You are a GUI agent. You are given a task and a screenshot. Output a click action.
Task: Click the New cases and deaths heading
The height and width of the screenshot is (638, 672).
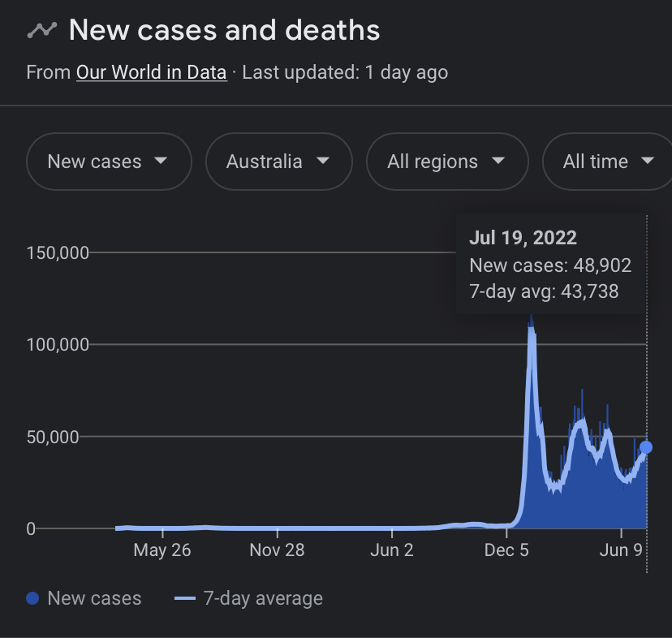point(224,30)
